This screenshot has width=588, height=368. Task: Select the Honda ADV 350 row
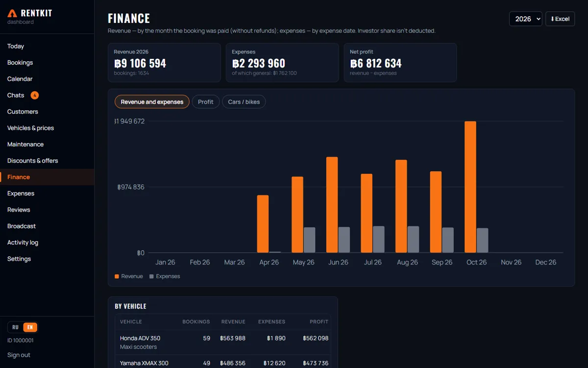tap(223, 342)
